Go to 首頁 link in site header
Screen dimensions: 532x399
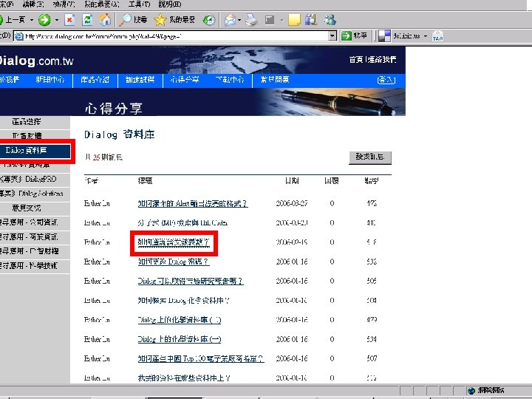tap(356, 60)
